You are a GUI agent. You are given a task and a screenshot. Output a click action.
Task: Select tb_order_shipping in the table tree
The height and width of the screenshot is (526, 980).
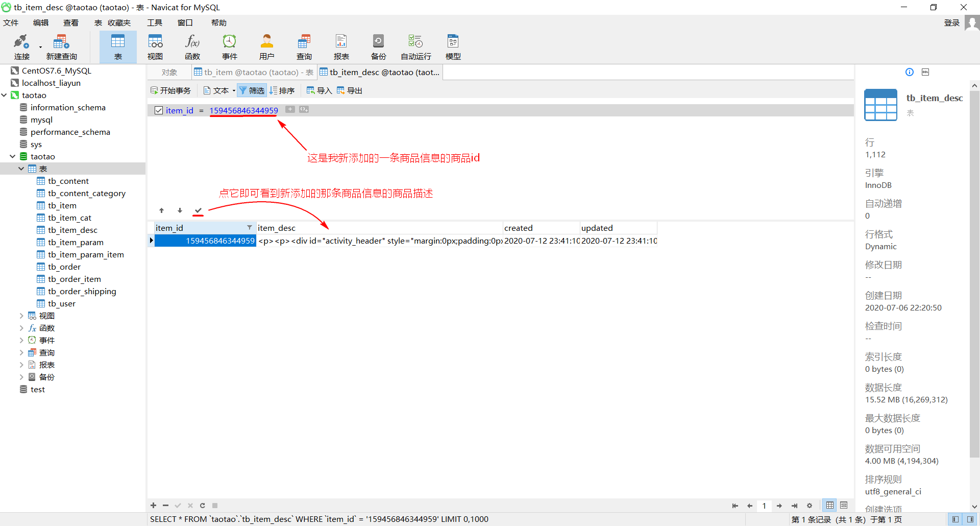(82, 291)
